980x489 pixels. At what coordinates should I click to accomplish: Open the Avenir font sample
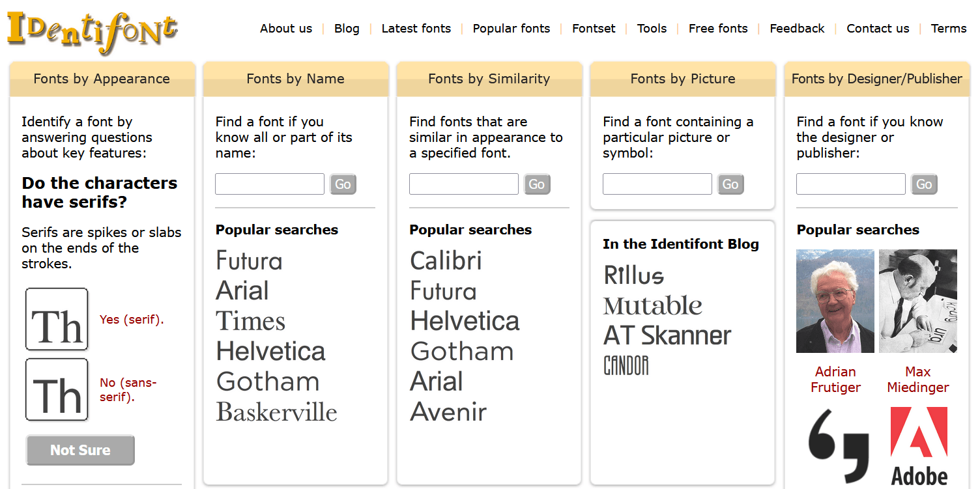click(448, 412)
